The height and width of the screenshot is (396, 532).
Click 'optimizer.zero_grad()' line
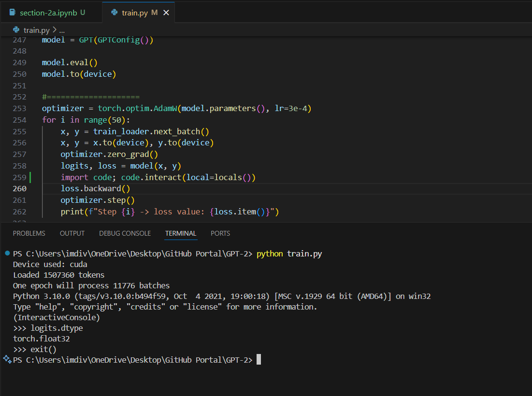pos(109,154)
